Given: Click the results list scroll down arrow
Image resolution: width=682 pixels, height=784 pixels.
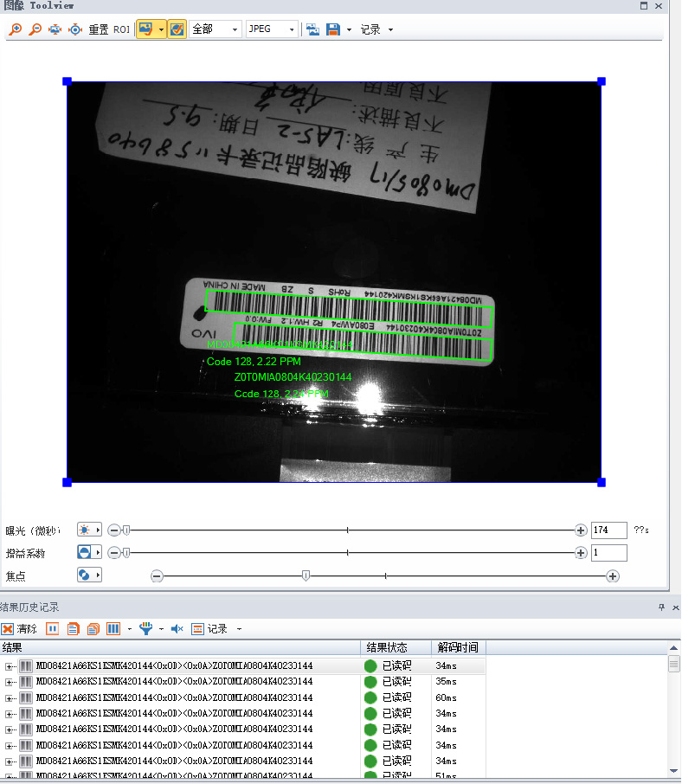Looking at the screenshot, I should point(674,772).
